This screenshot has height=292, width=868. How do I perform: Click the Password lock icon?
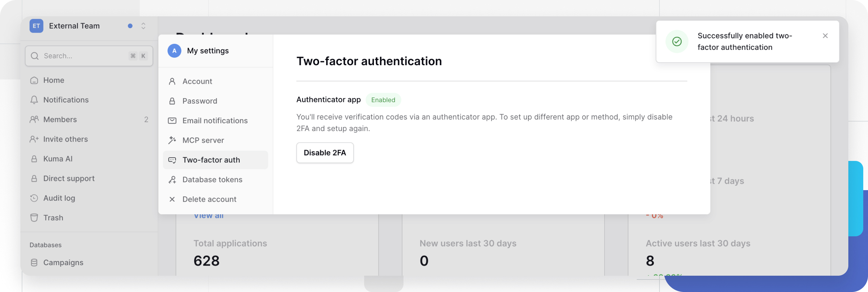[x=172, y=101]
